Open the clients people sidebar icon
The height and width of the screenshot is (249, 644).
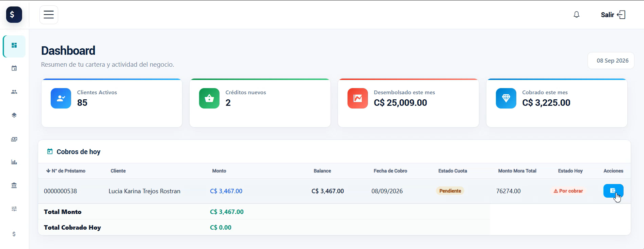click(x=14, y=92)
